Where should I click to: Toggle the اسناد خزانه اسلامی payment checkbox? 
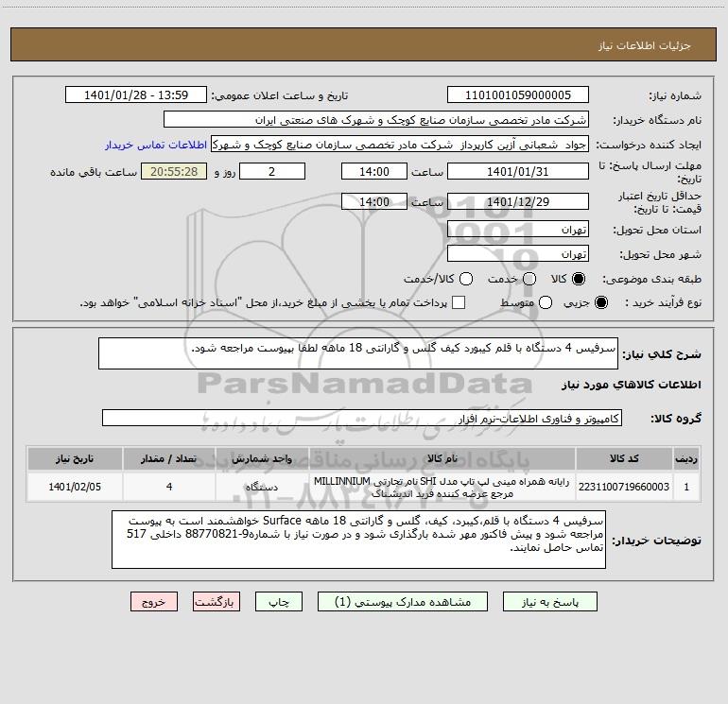tap(459, 302)
